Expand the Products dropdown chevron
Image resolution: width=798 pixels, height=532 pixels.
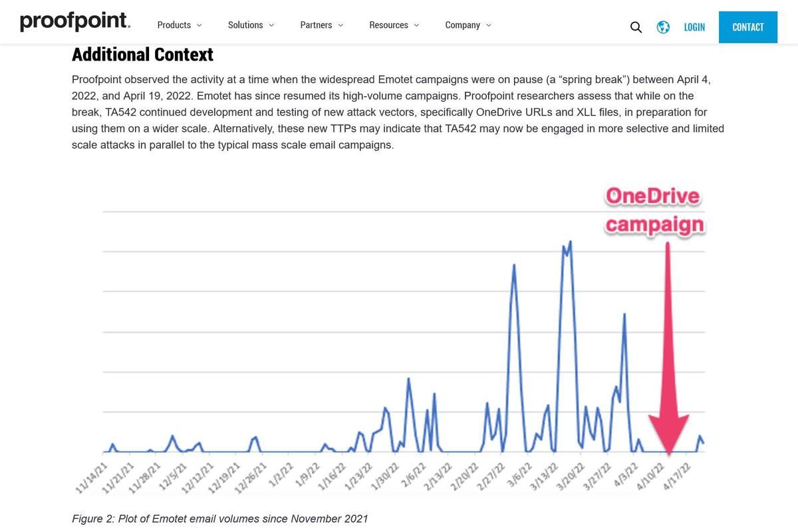[x=199, y=25]
